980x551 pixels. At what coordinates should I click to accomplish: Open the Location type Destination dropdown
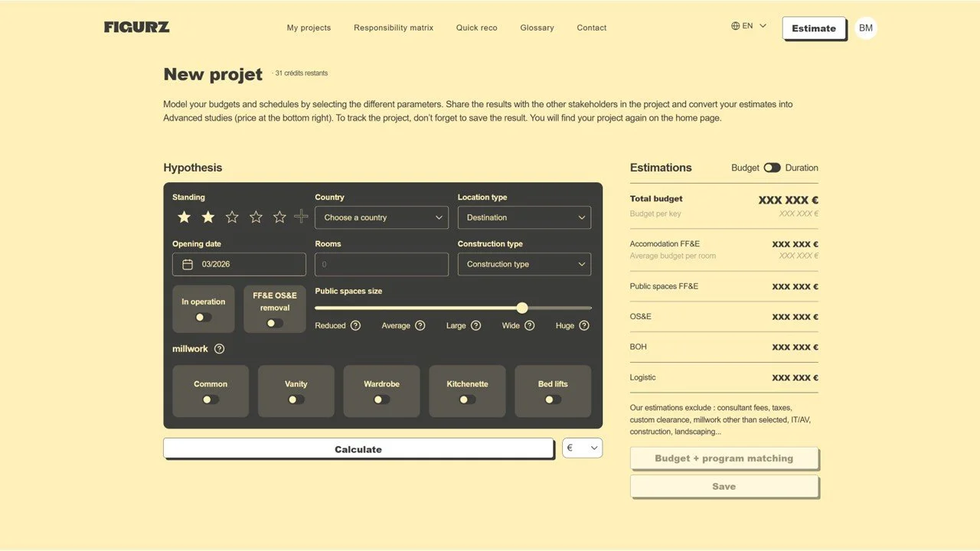[x=524, y=217]
